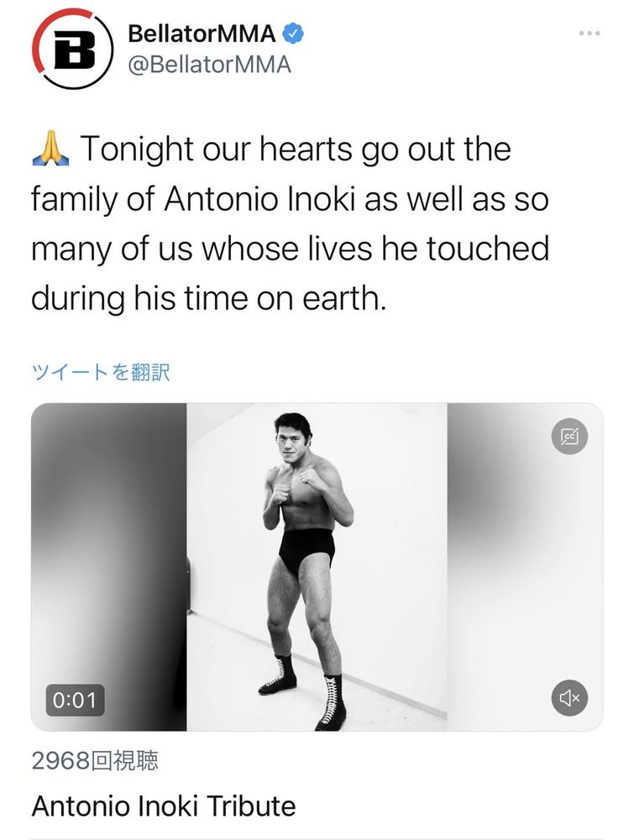Click the ツイートを翻訳 translate link
The height and width of the screenshot is (840, 634).
[x=101, y=372]
